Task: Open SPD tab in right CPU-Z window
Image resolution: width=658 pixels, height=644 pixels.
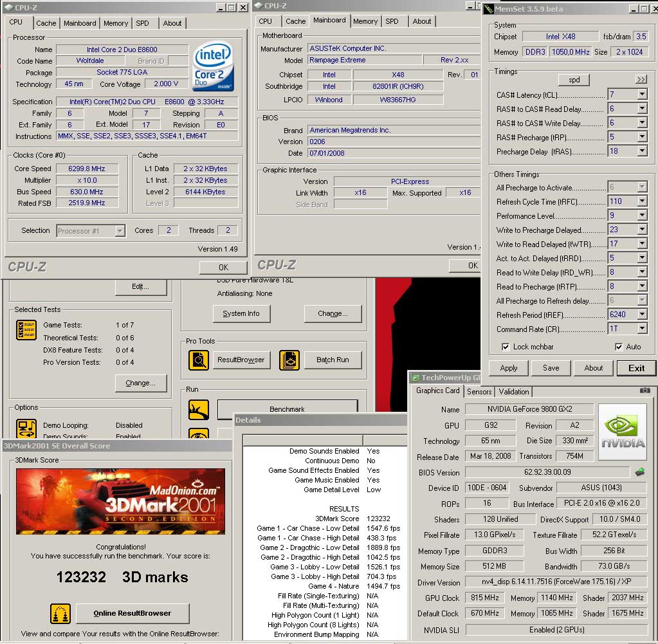Action: [x=392, y=21]
